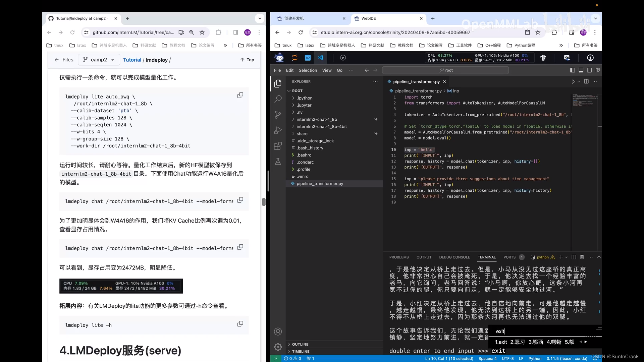Run Python file with play button
This screenshot has width=644, height=362.
pyautogui.click(x=573, y=82)
